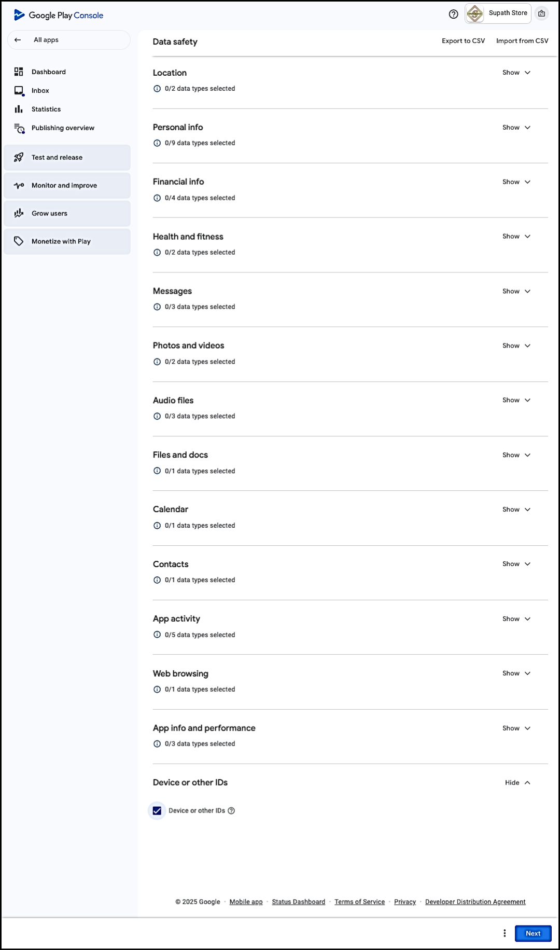Image resolution: width=560 pixels, height=950 pixels.
Task: Click the Next button
Action: tap(533, 933)
